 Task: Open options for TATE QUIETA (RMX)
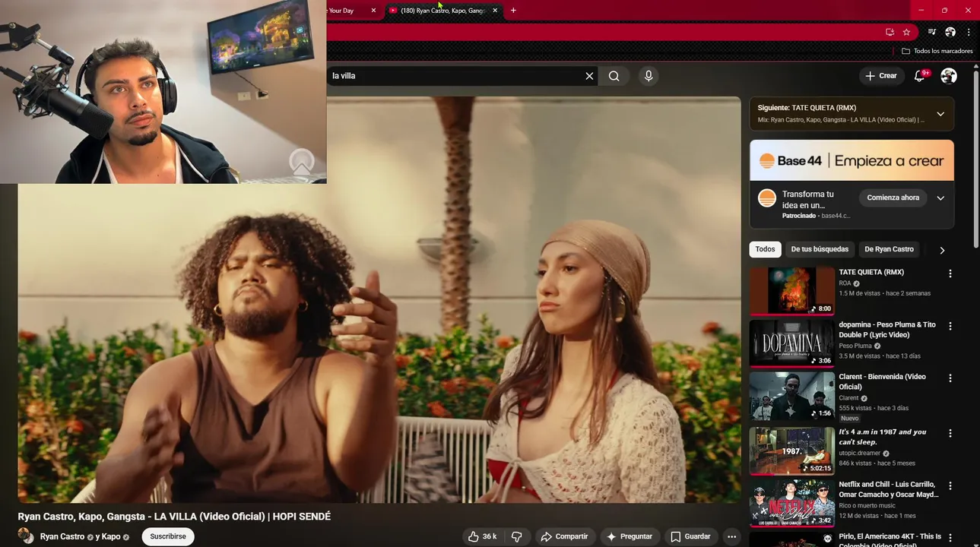tap(950, 273)
